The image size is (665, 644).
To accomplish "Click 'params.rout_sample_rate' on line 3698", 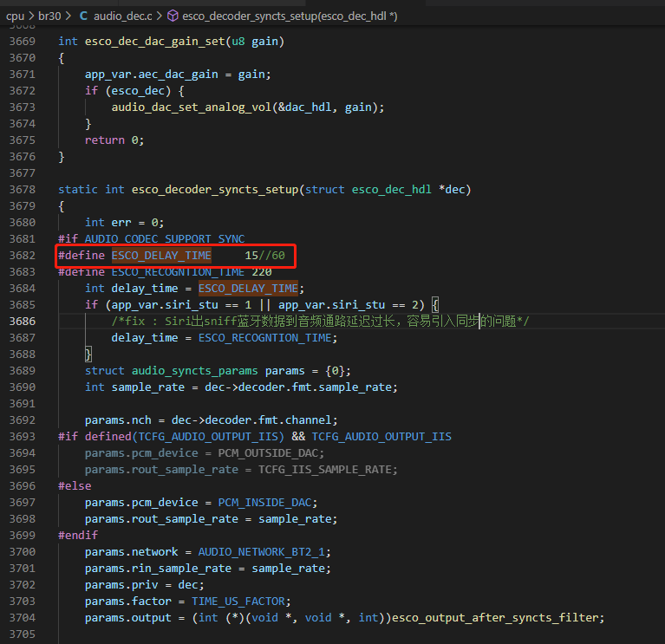I will 161,519.
